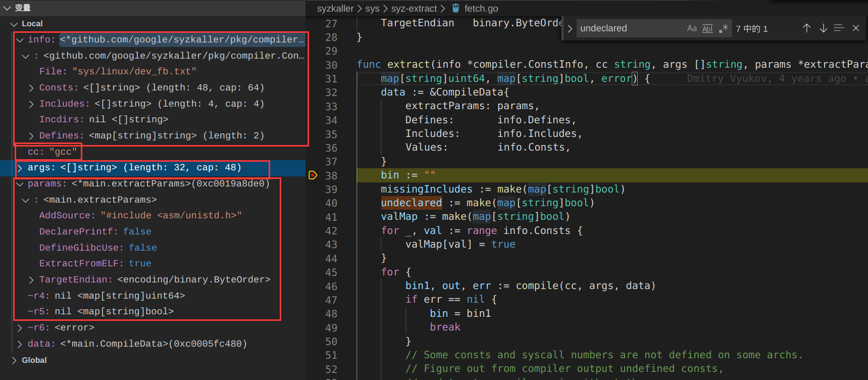868x380 pixels.
Task: Click the breakpoint marker on line 38
Action: pos(313,175)
